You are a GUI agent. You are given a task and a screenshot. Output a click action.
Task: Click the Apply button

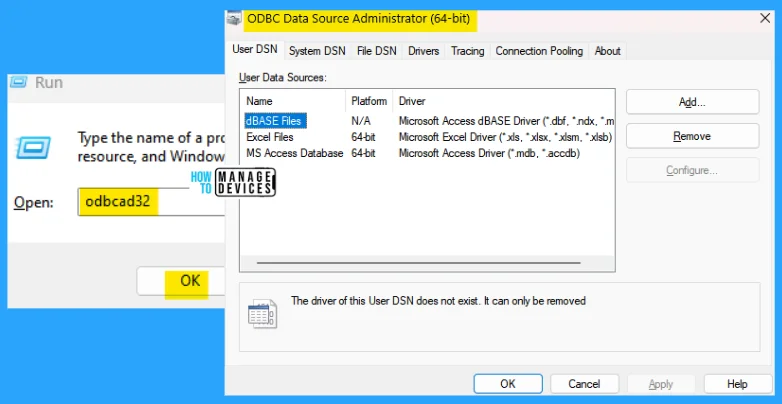click(661, 384)
